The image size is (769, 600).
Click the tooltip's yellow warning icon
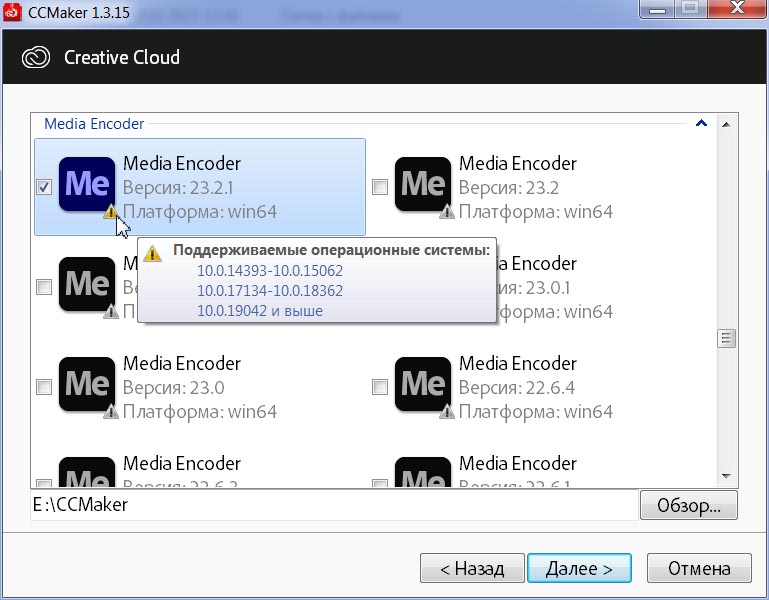pos(153,253)
